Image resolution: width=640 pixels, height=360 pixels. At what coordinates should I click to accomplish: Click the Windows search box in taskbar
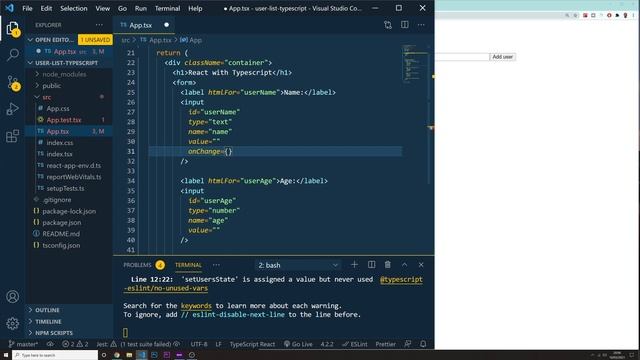click(56, 355)
